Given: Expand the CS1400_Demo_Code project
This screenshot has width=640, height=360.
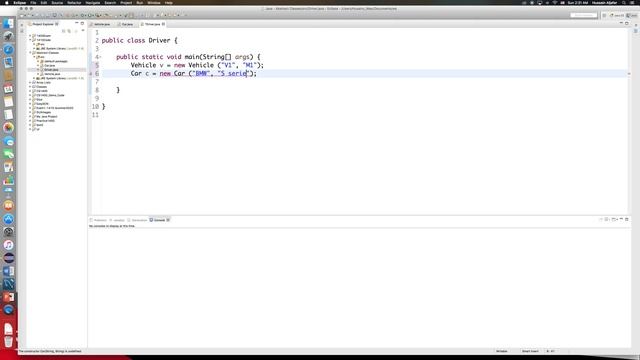Looking at the screenshot, I should 30,95.
